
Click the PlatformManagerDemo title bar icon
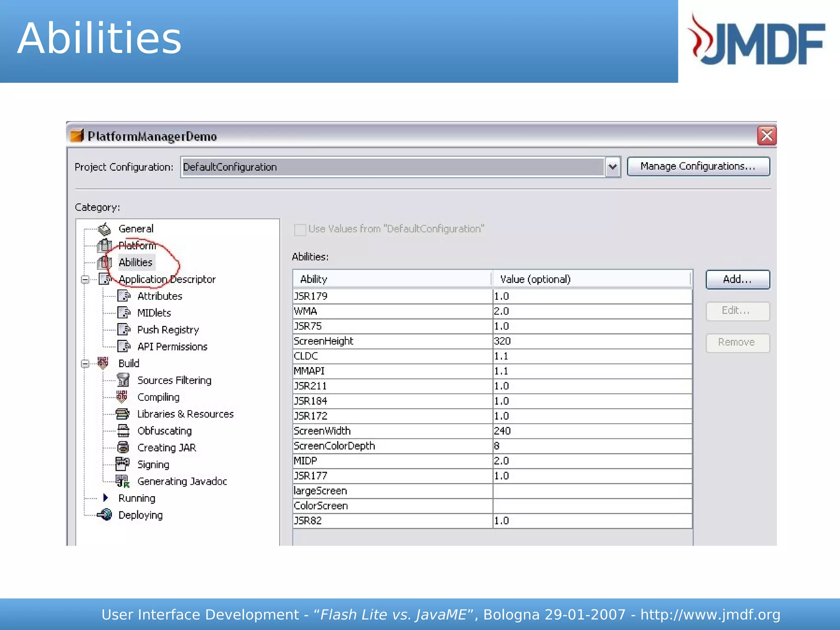pyautogui.click(x=77, y=135)
